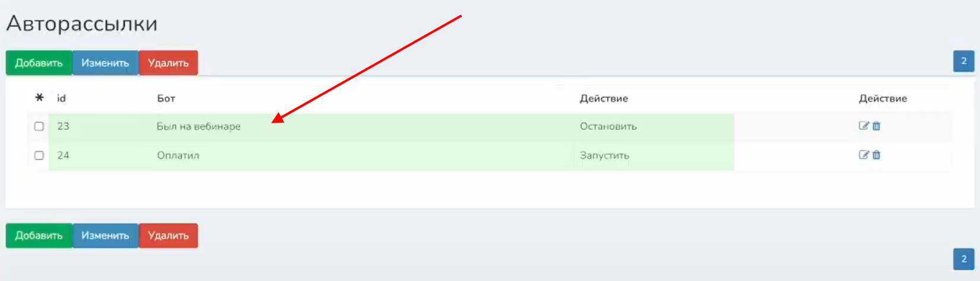Top green Добавить button

pyautogui.click(x=39, y=63)
